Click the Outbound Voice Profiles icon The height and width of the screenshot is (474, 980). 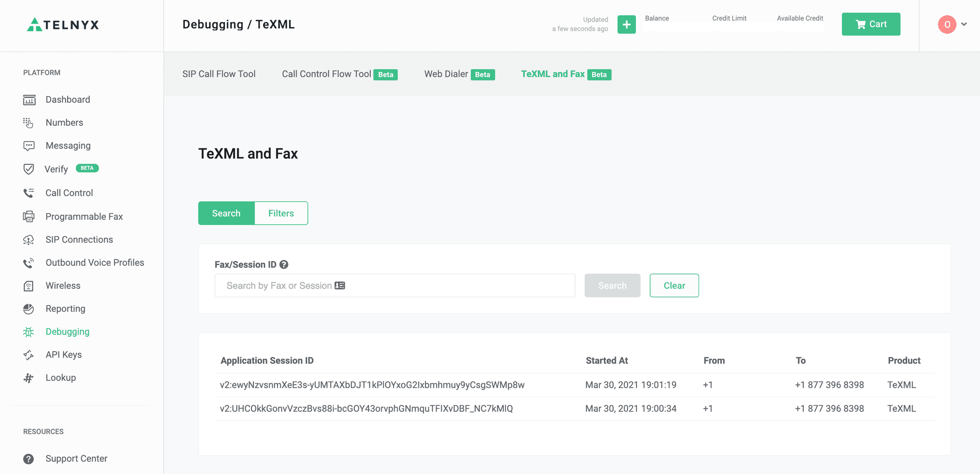click(x=28, y=263)
